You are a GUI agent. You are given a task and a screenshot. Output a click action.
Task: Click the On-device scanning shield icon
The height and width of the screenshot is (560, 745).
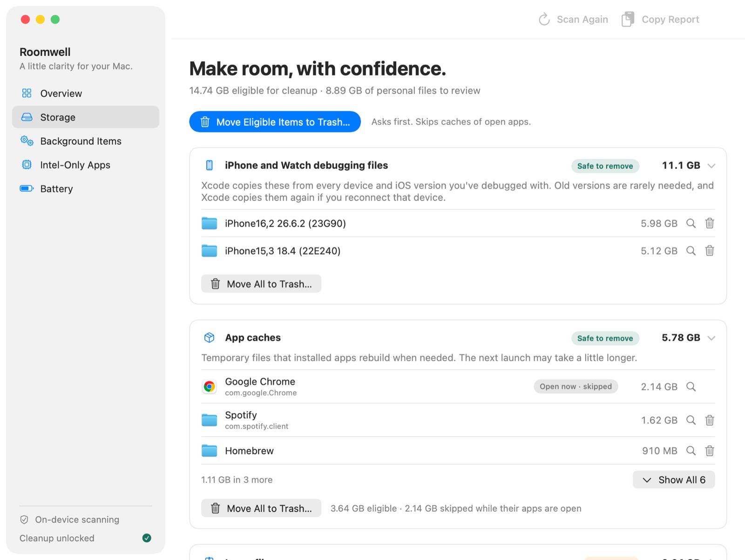pyautogui.click(x=24, y=520)
